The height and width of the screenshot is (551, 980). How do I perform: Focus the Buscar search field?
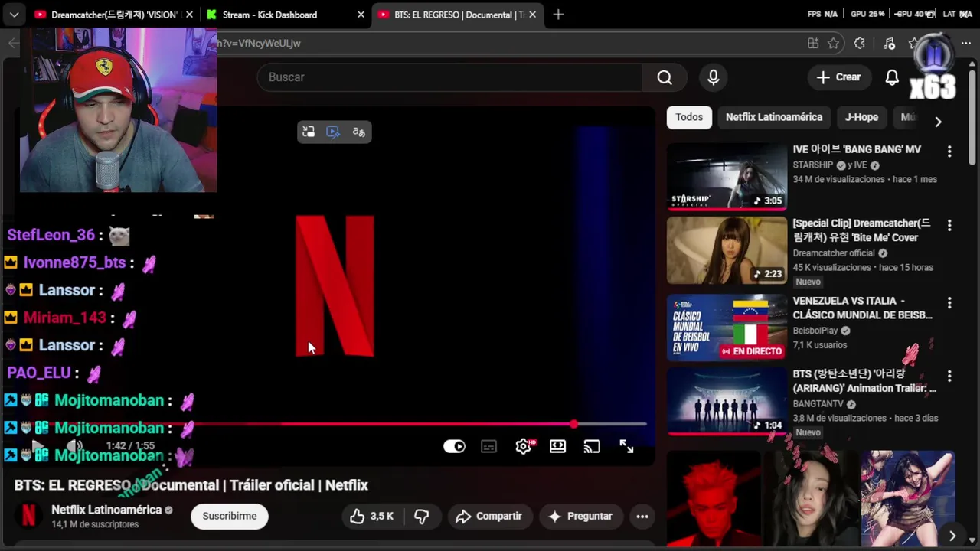(449, 77)
